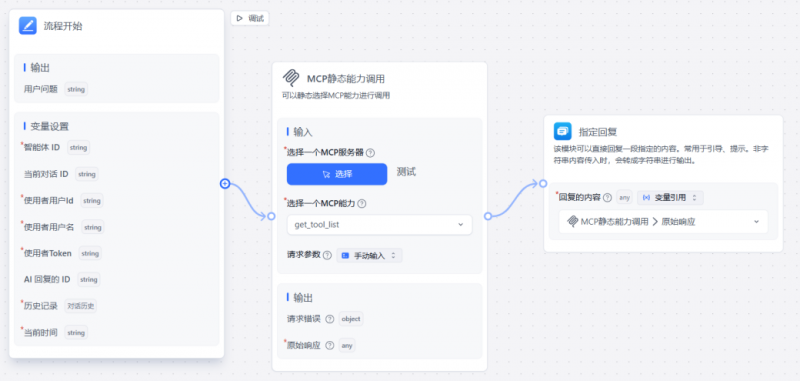Open the 变量引用 type selector
The height and width of the screenshot is (381, 800).
(x=670, y=197)
